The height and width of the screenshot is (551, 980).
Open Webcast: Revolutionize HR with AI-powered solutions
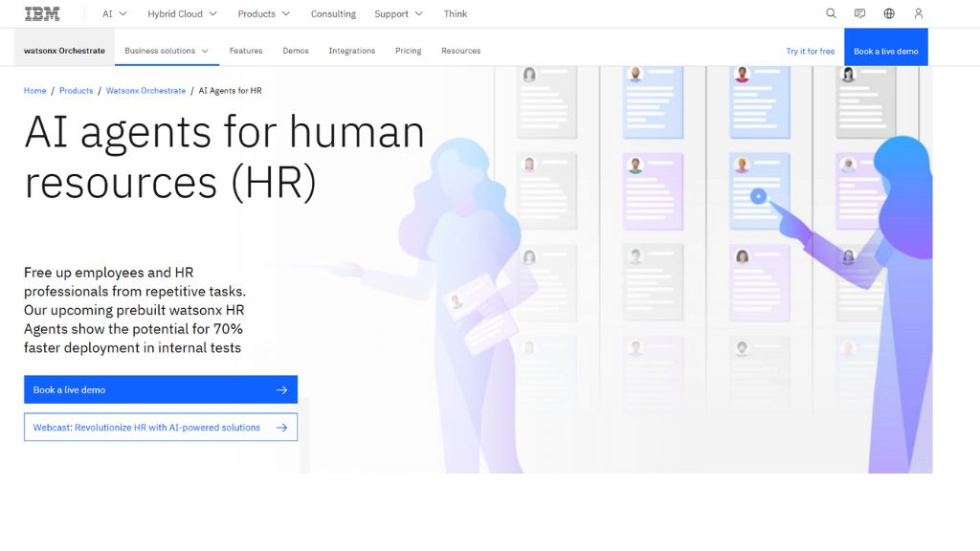(161, 428)
